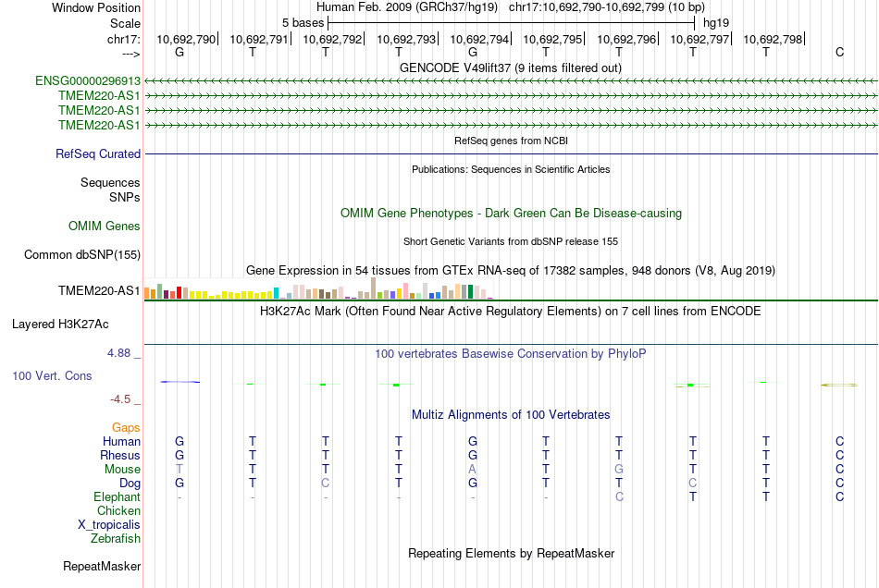This screenshot has height=588, width=879.
Task: Click the Elephant species row label
Action: [117, 497]
